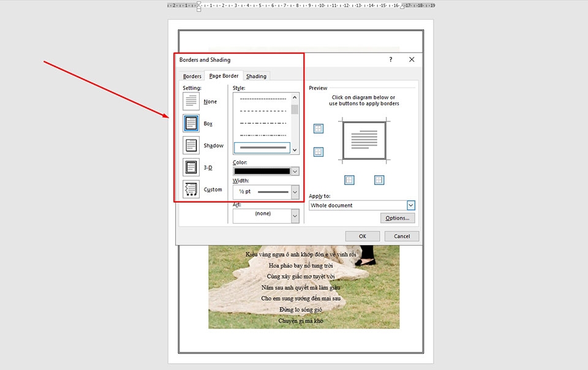The image size is (588, 370).
Task: Select the Box border setting
Action: [x=190, y=123]
